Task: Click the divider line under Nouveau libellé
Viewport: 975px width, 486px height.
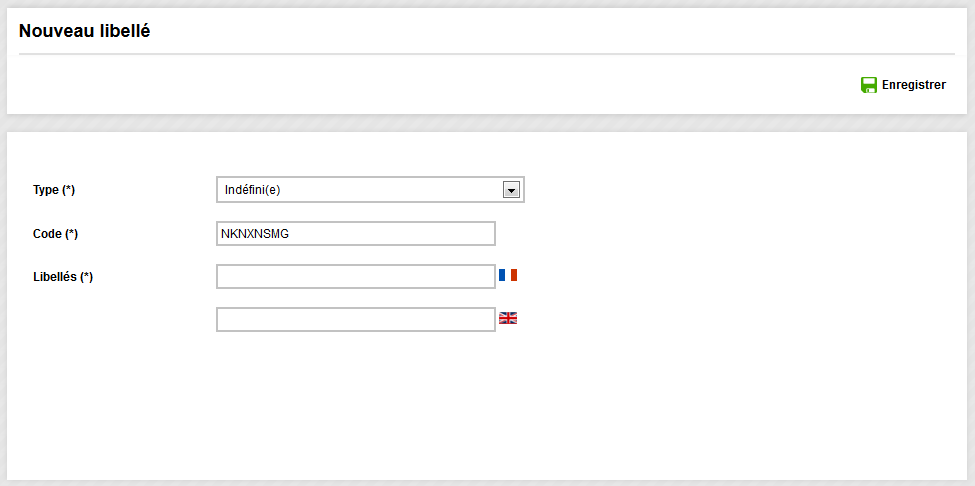Action: tap(487, 54)
